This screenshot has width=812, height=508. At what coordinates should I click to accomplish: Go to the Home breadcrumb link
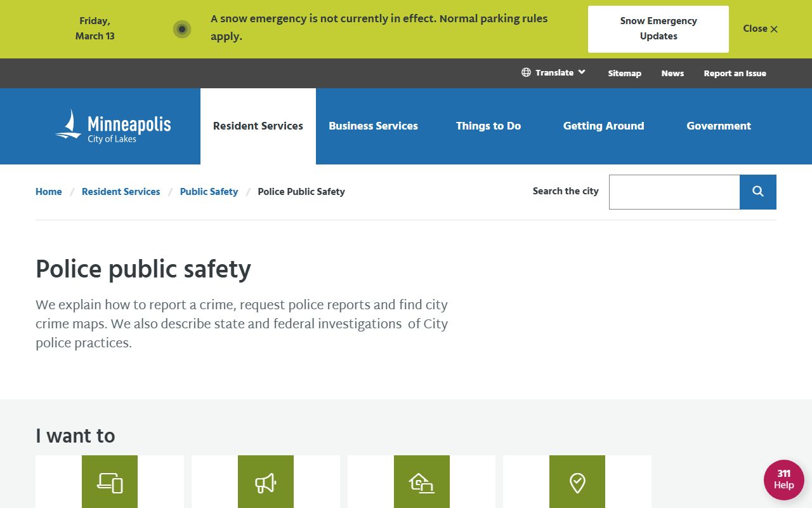point(49,192)
